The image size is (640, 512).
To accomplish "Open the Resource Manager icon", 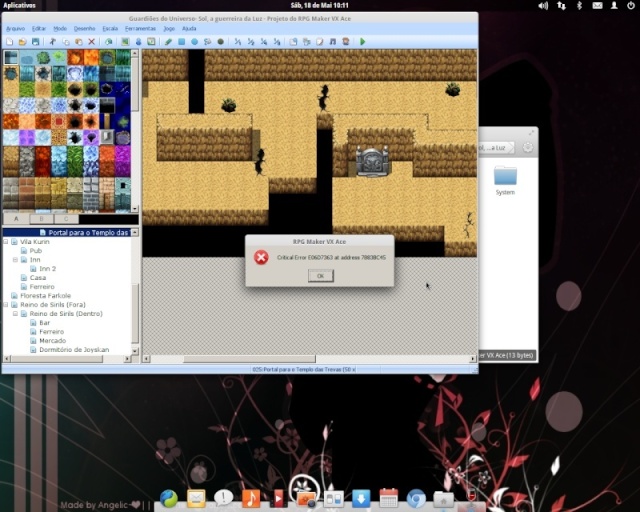I will pyautogui.click(x=307, y=42).
